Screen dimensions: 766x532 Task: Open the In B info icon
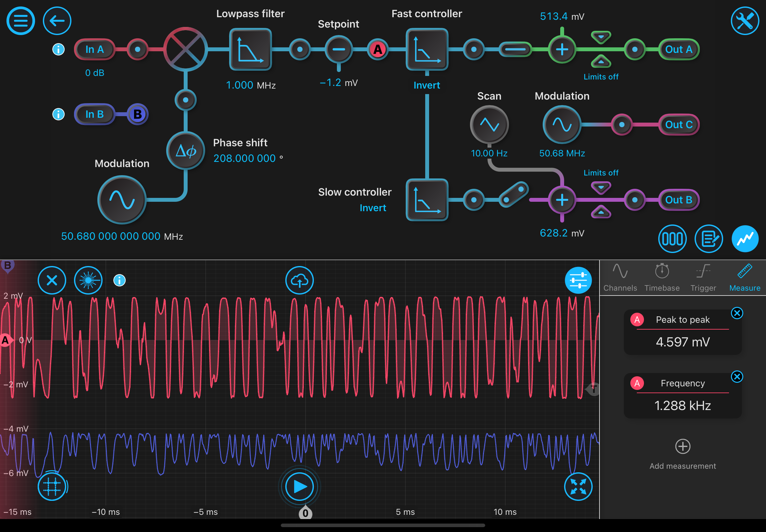58,114
